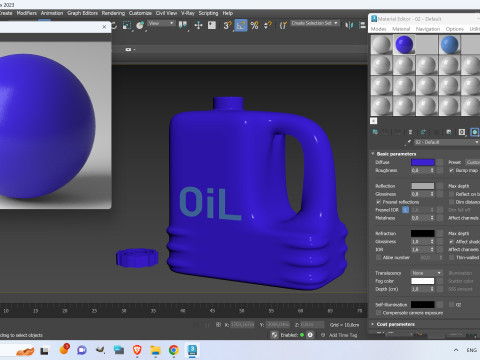Open Material Editor Navigation menu
This screenshot has height=360, width=480.
428,29
